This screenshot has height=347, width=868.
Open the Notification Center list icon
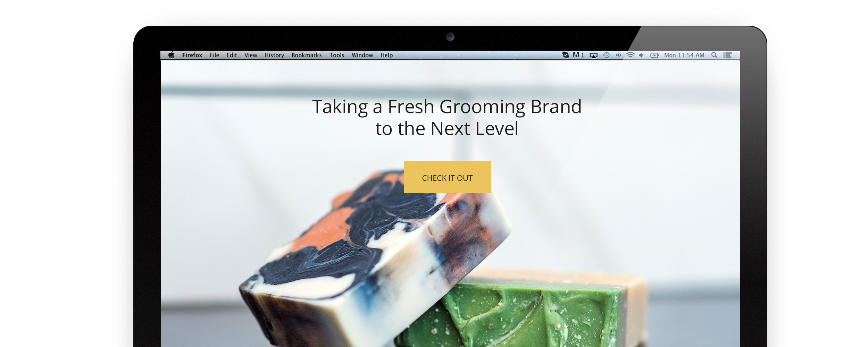[x=727, y=55]
